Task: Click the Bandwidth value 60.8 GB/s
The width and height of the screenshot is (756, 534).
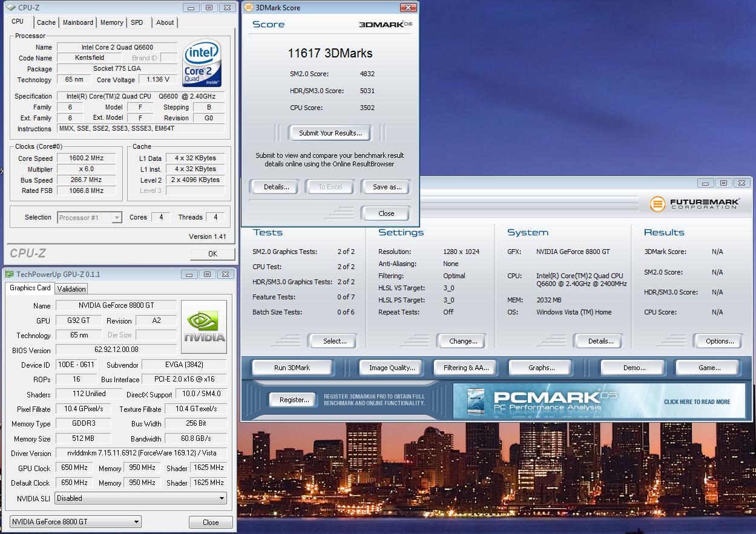Action: pos(196,438)
